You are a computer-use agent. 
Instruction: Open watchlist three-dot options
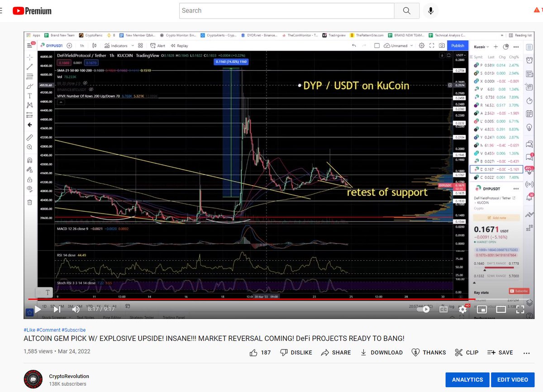[x=517, y=47]
